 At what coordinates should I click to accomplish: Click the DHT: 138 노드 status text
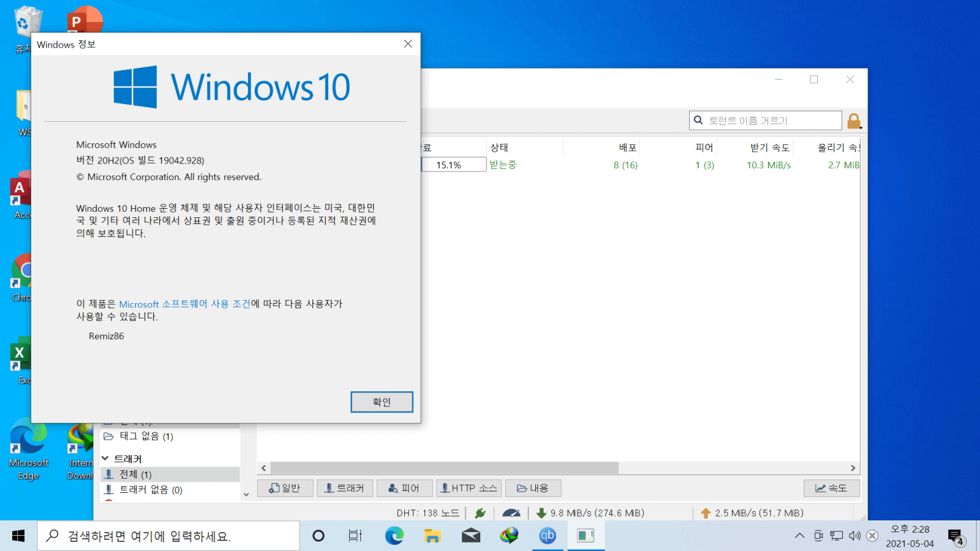click(x=428, y=513)
